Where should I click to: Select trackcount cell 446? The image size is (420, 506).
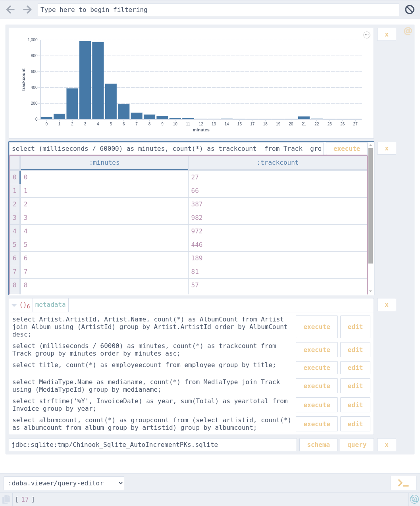277,244
